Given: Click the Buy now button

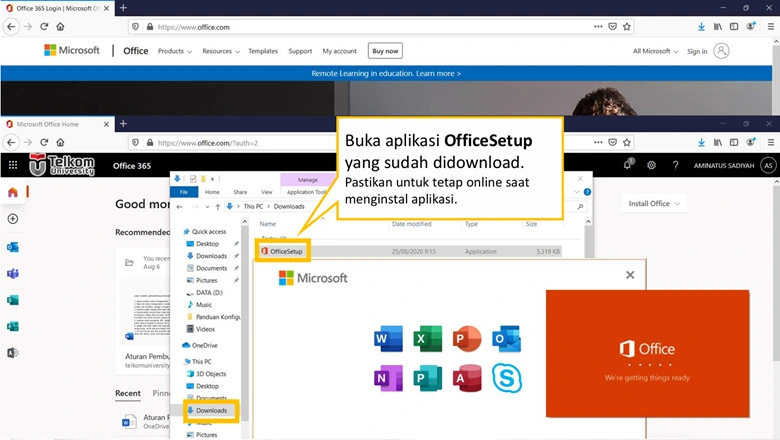Looking at the screenshot, I should (x=385, y=51).
